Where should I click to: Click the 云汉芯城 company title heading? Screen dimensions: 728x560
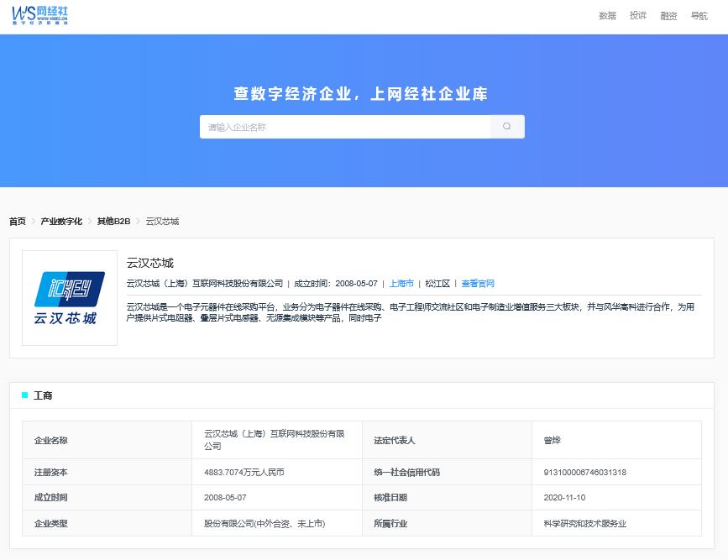coord(150,263)
